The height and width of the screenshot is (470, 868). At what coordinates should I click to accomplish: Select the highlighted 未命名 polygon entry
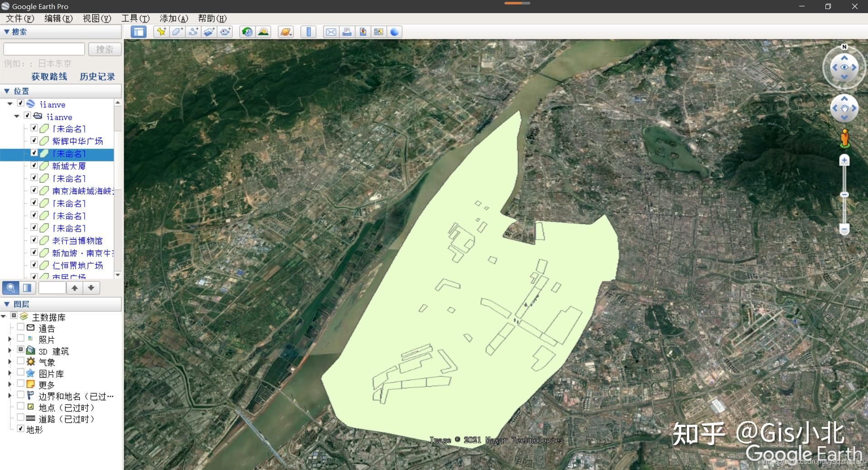click(x=69, y=154)
